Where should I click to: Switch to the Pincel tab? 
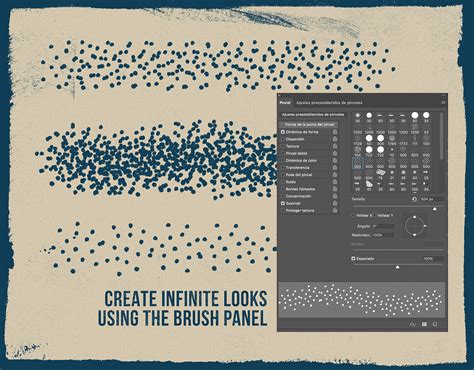[x=285, y=103]
